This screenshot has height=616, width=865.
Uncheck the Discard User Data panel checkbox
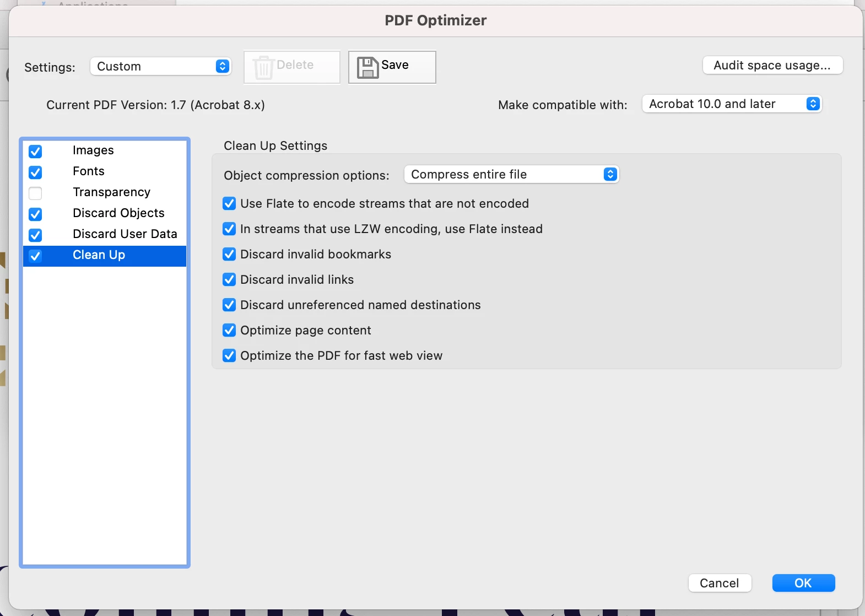35,235
